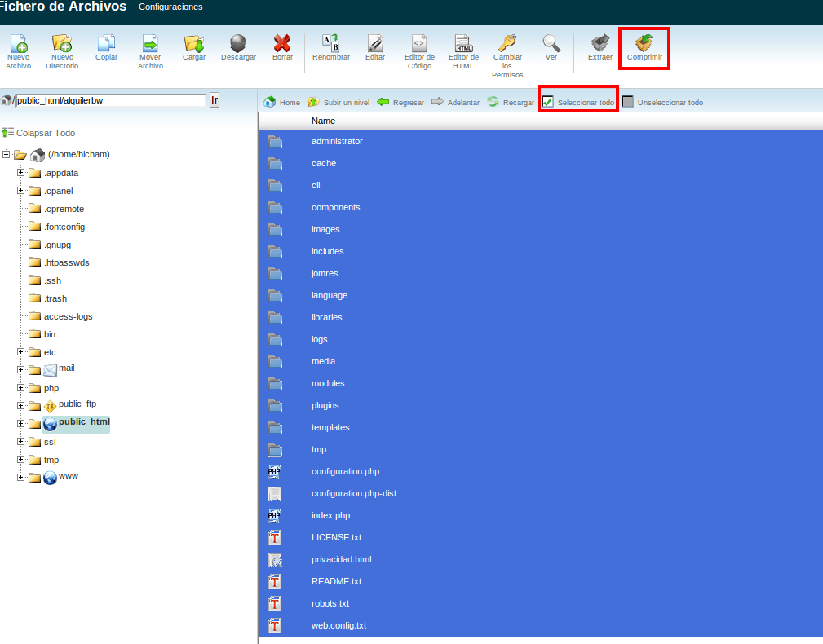Select the .trash folder in tree
This screenshot has height=644, width=823.
55,298
